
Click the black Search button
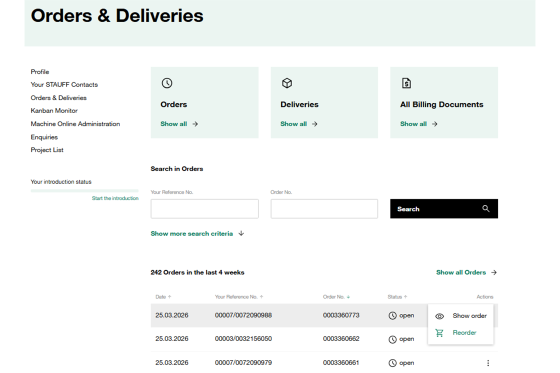[444, 209]
